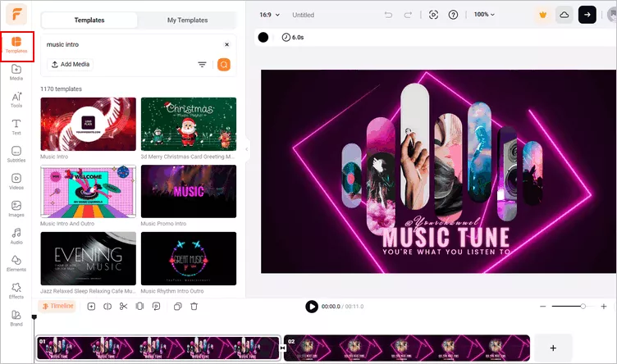Open the Elements panel
The width and height of the screenshot is (617, 364).
tap(16, 263)
